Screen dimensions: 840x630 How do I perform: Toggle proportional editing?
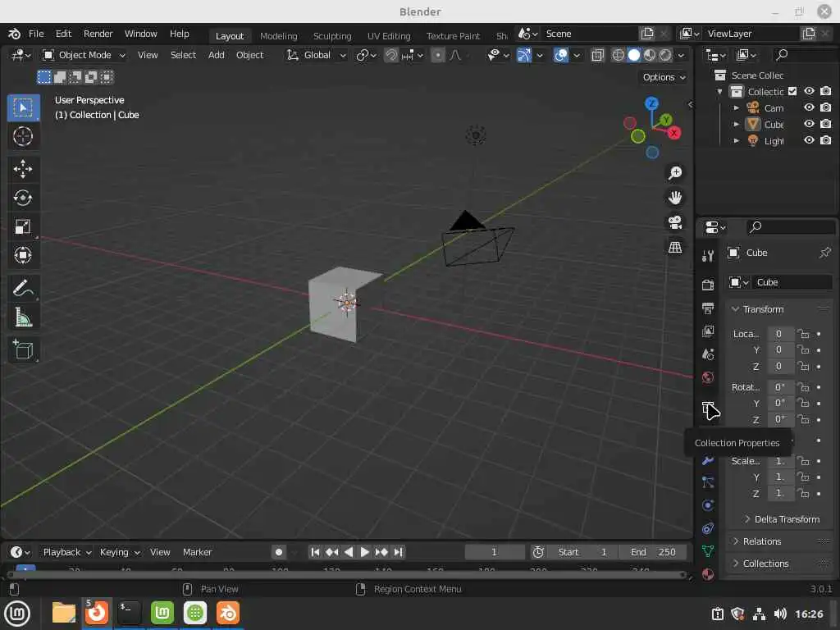click(x=438, y=55)
